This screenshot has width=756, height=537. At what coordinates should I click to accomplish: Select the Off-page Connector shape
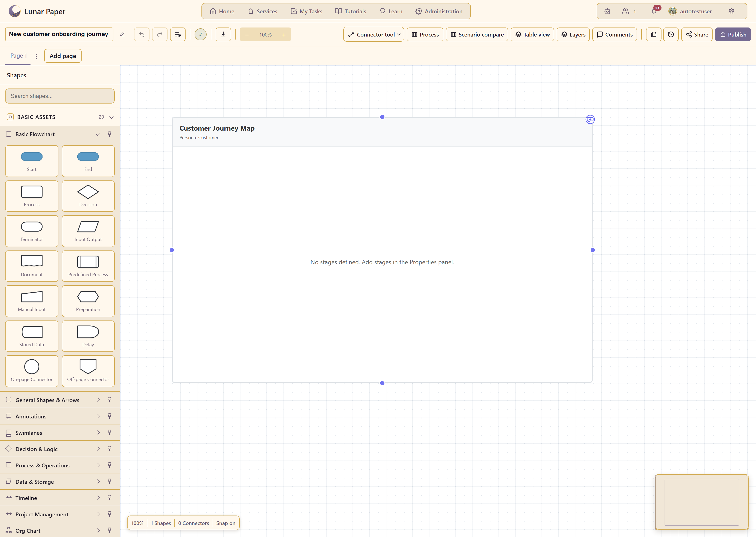(88, 371)
